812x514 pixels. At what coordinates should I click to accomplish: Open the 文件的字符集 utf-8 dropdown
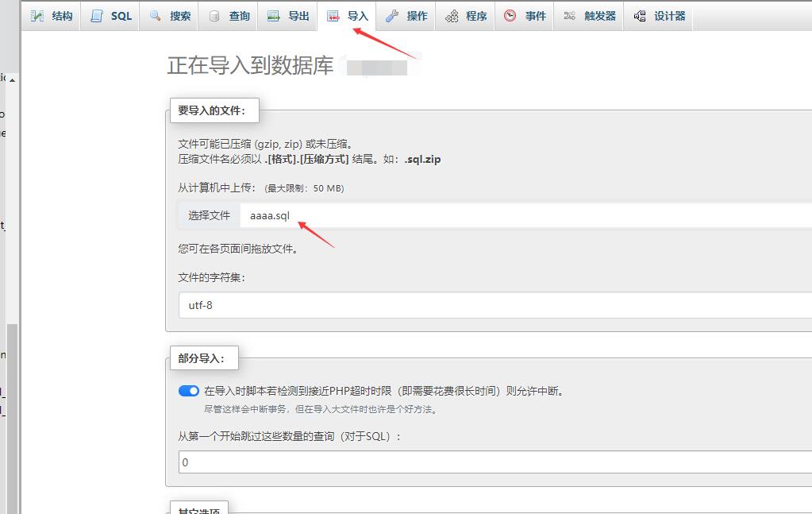(x=495, y=305)
